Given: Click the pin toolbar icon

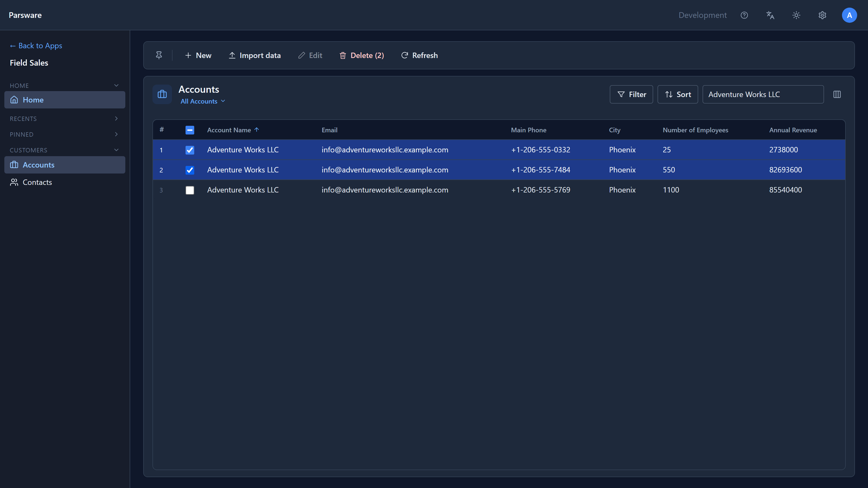Looking at the screenshot, I should (159, 55).
